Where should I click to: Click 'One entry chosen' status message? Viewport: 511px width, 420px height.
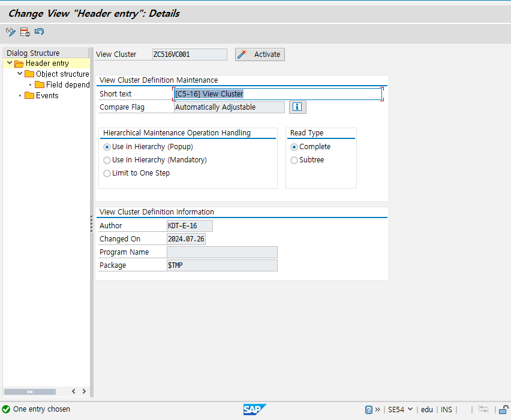point(42,409)
